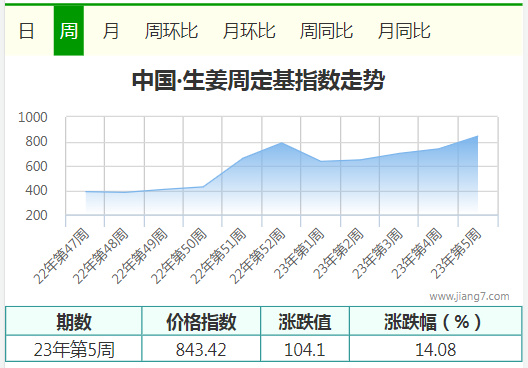Click the 涨跌幅（%） column header
The height and width of the screenshot is (368, 528).
point(436,322)
